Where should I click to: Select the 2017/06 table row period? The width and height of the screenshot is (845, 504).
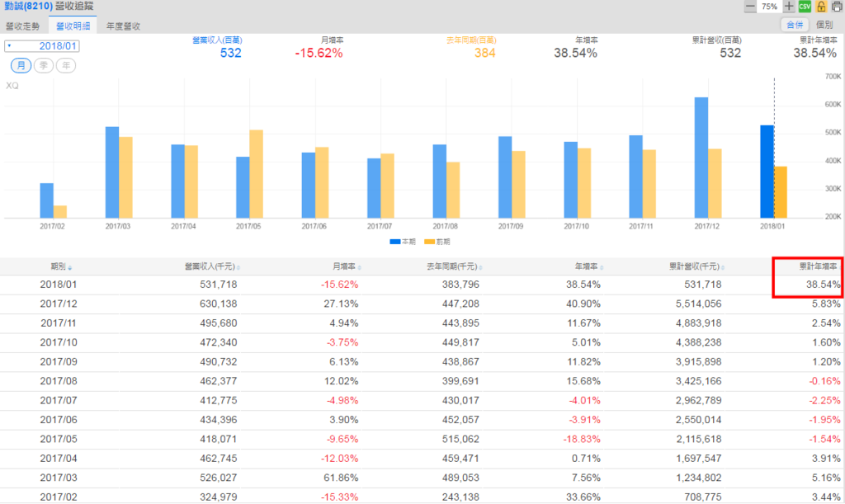pos(59,420)
